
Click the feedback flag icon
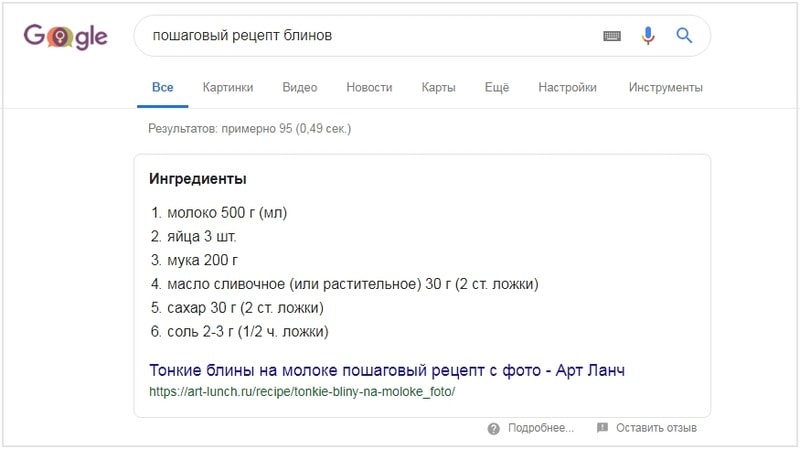pos(602,428)
